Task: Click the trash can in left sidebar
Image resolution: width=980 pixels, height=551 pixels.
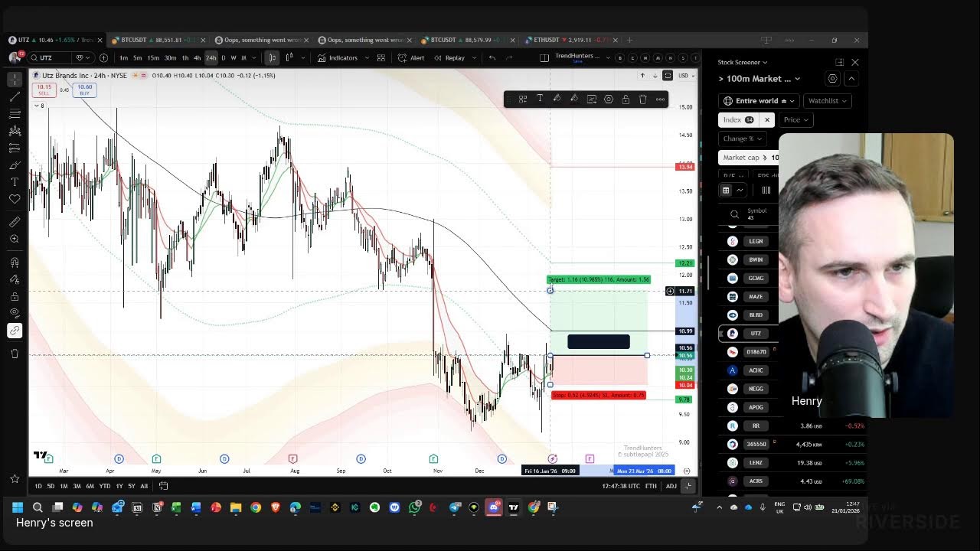Action: [x=15, y=354]
